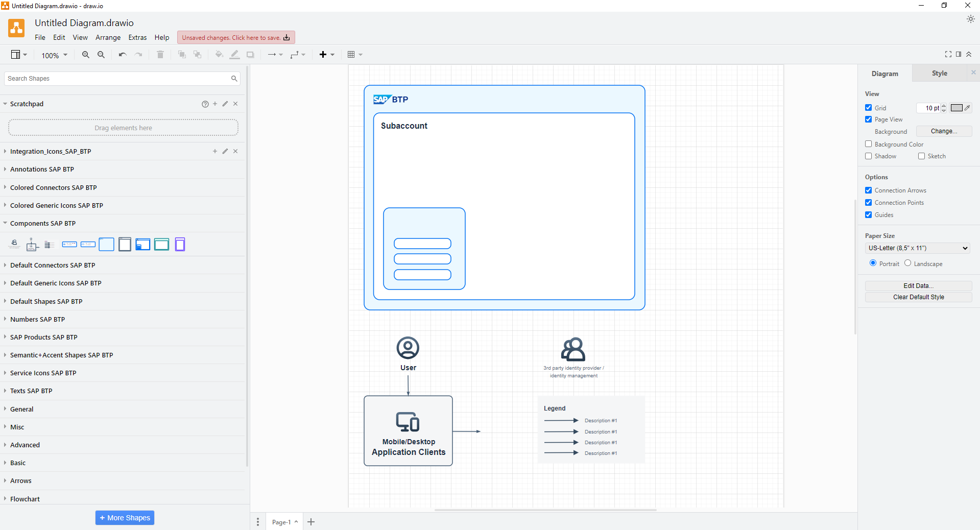
Task: Select the purple mobile shape in Components SAP BTP
Action: [180, 245]
